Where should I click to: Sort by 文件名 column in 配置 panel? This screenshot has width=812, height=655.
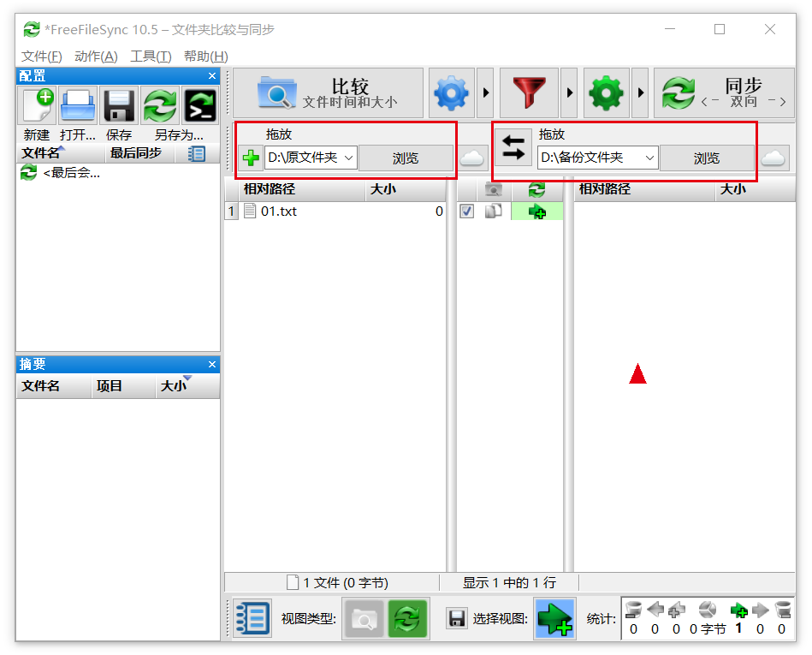pyautogui.click(x=61, y=153)
